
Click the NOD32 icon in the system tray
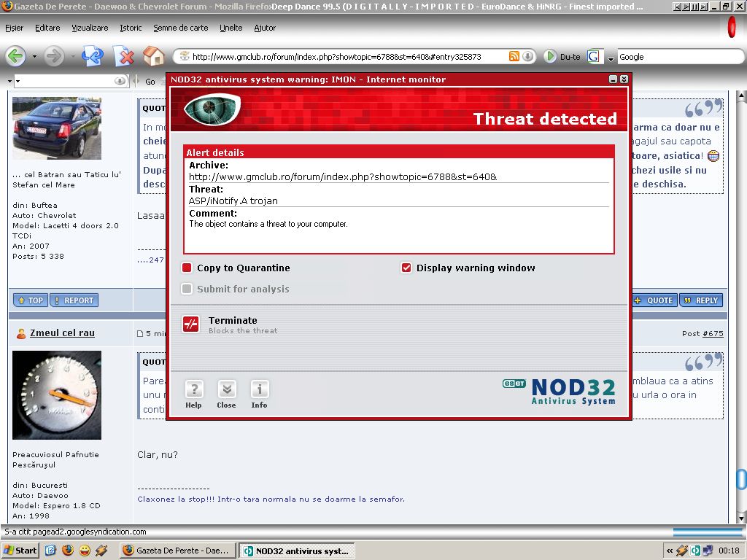coord(695,551)
